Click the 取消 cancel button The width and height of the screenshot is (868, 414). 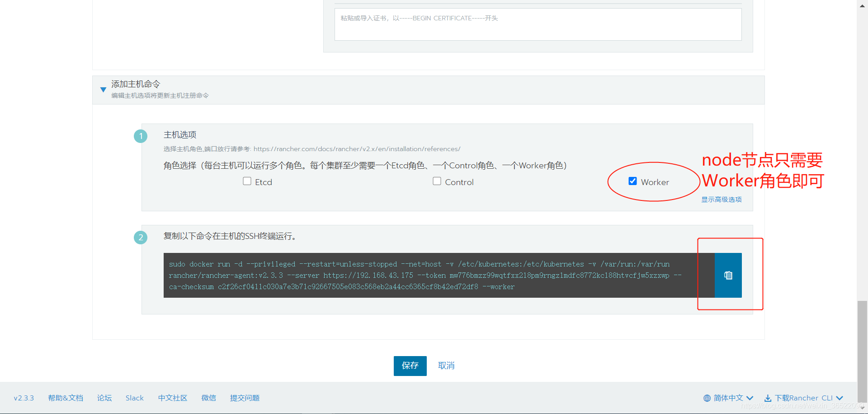click(446, 366)
